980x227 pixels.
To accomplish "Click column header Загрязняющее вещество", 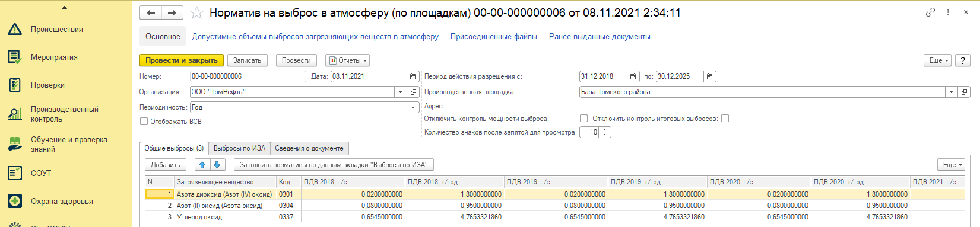I will tap(225, 182).
